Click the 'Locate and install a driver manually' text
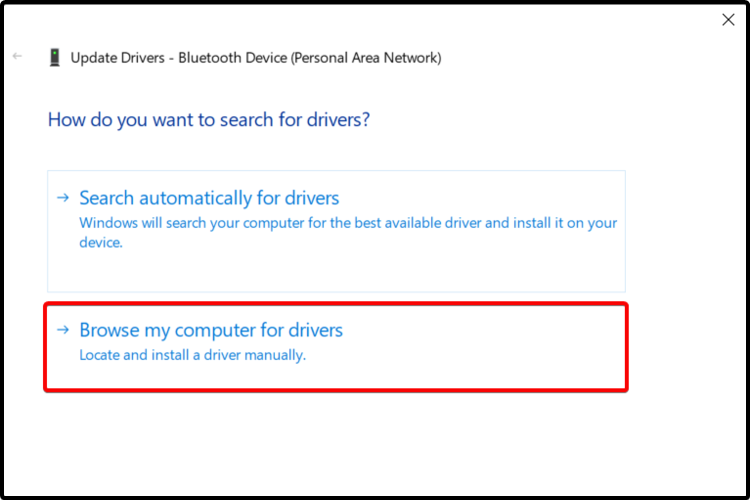Screen dimensions: 750x500 192,354
